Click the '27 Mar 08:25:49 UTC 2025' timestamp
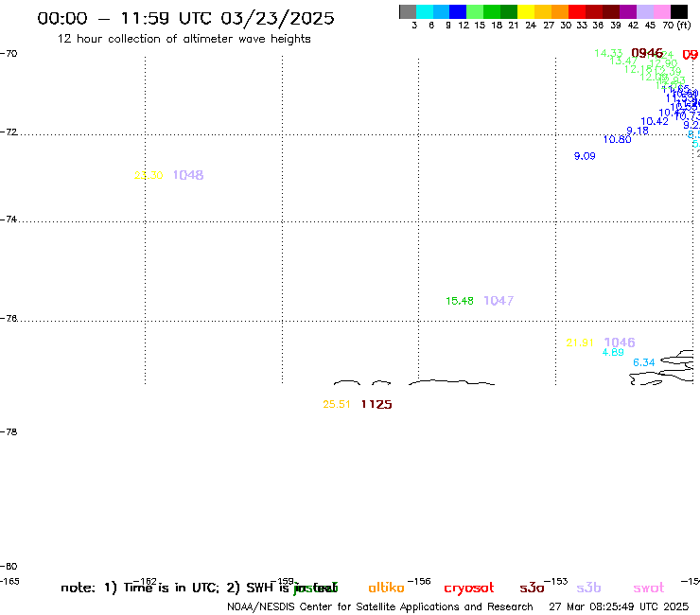Image resolution: width=700 pixels, height=615 pixels. tap(619, 607)
